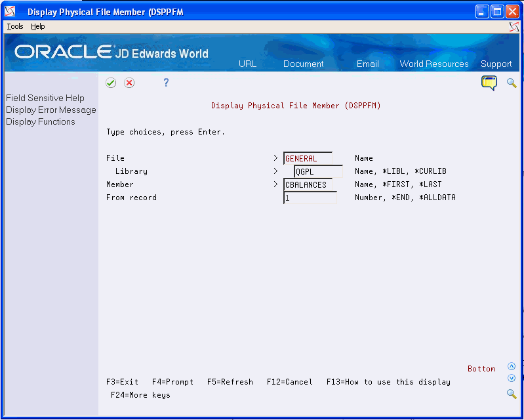
Task: Select the Document header tab
Action: (x=304, y=64)
